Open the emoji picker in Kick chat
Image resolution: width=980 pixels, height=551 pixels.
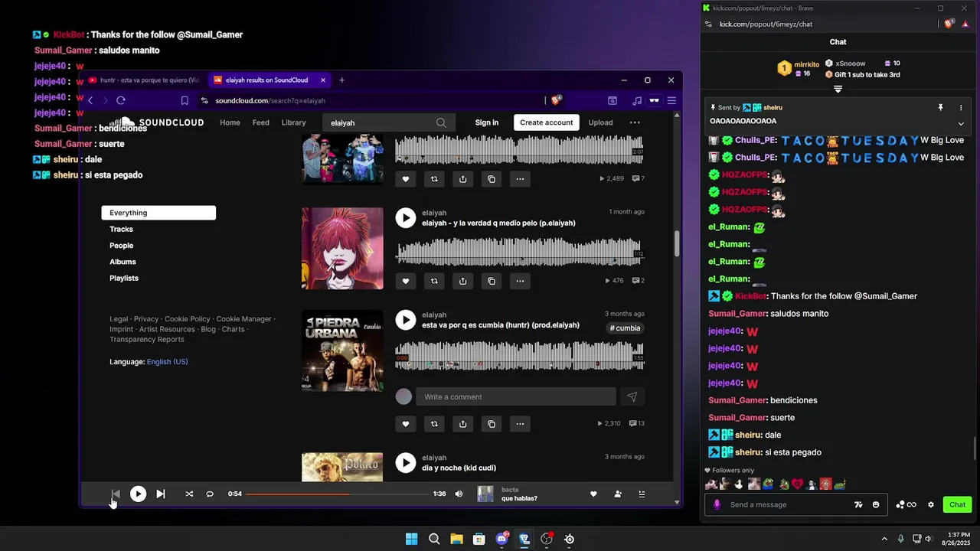[x=876, y=504]
